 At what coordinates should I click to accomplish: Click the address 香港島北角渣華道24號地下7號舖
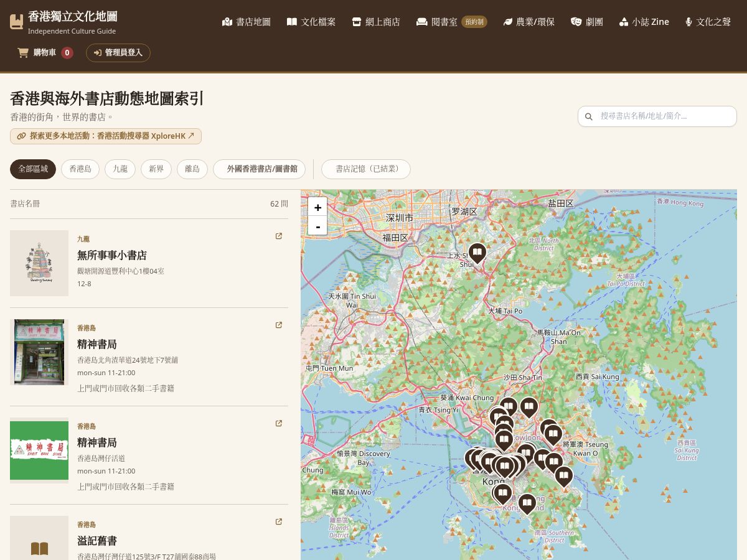[128, 360]
